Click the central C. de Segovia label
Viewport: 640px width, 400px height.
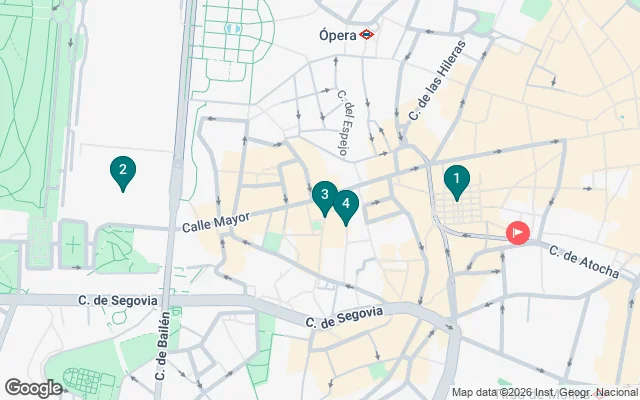345,318
